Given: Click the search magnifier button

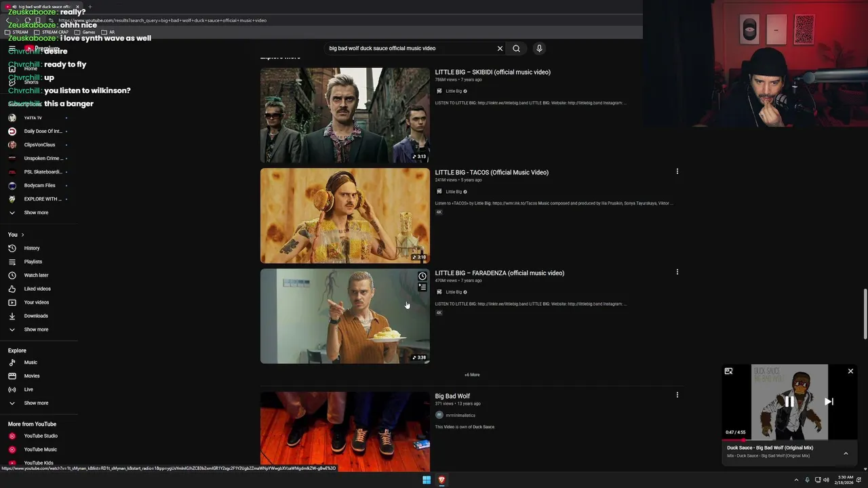Looking at the screenshot, I should [516, 48].
